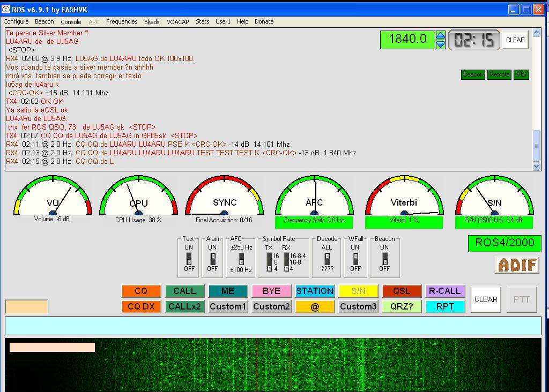Screen dimensions: 549x392
Task: Toggle the Alarm ON/OFF switch
Action: [212, 259]
